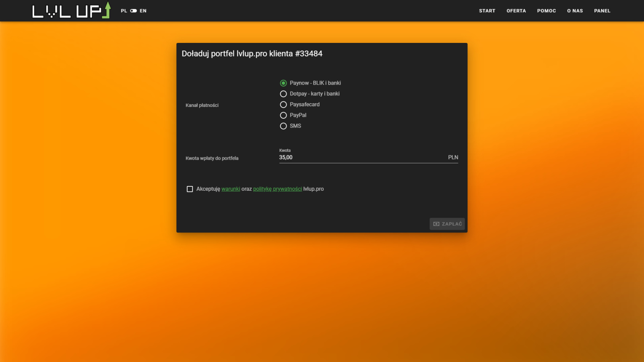Click the PLN currency suffix
The width and height of the screenshot is (644, 362).
click(x=453, y=157)
